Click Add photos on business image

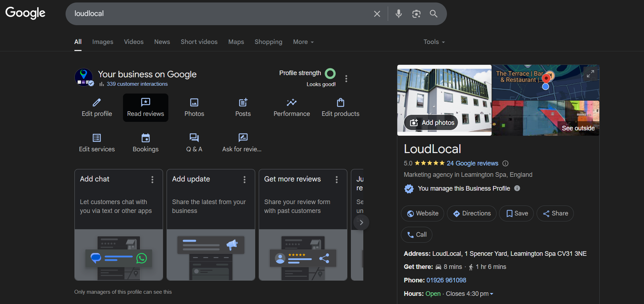coord(431,123)
